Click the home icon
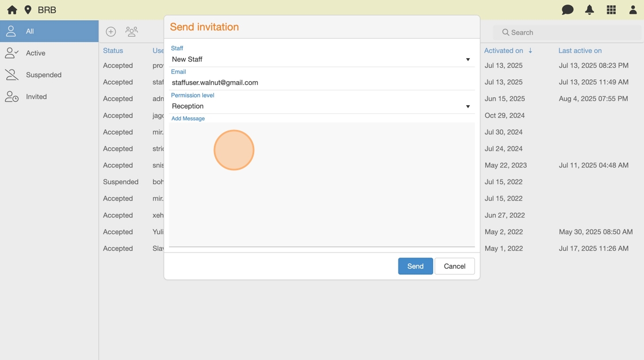 pos(12,10)
